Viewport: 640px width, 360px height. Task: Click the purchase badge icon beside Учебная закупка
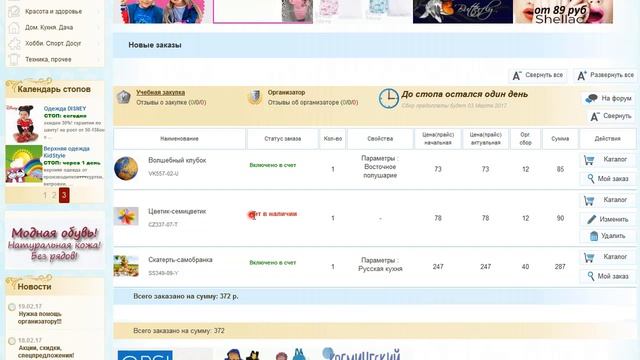(x=123, y=97)
